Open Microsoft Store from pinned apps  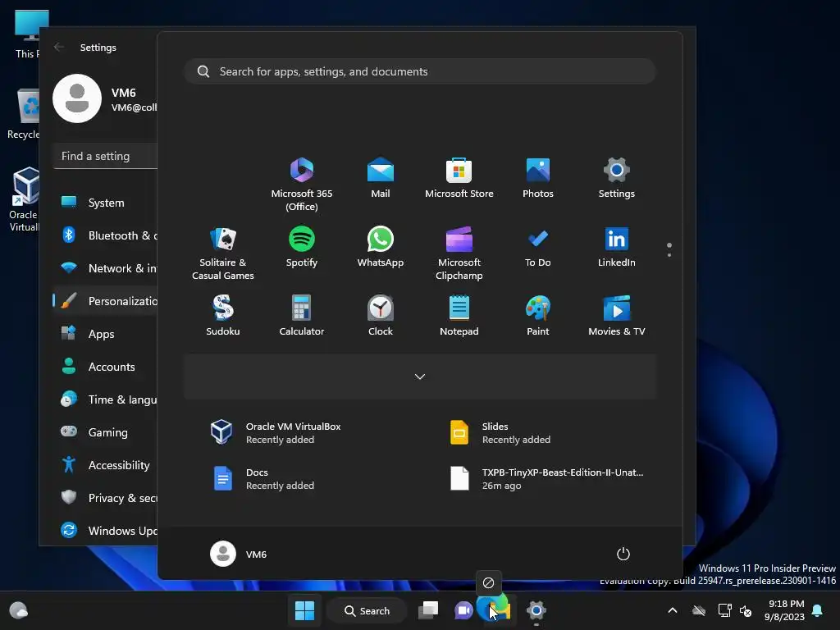coord(459,178)
